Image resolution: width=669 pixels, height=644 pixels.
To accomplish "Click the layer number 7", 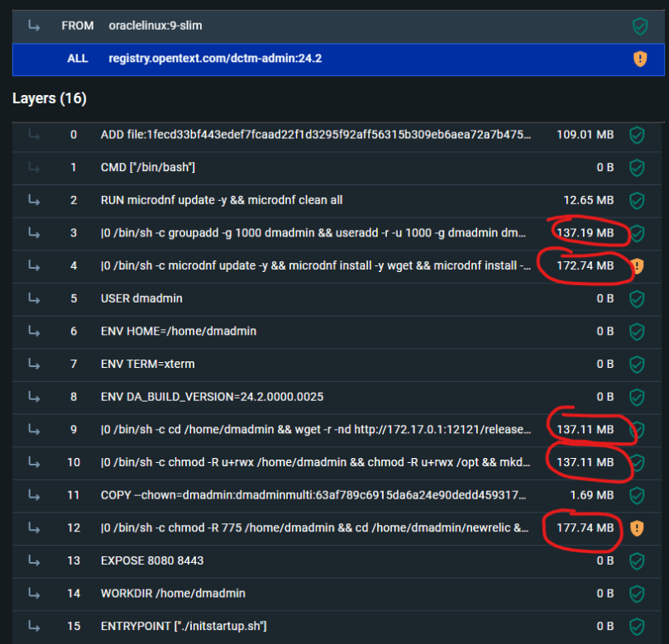I will [74, 364].
